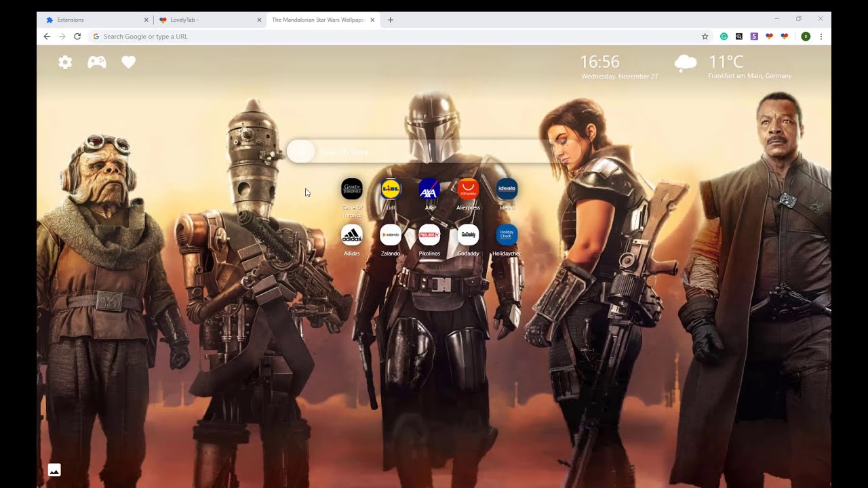Click the Frankfurt am Main, Germany location
The image size is (868, 488).
pyautogui.click(x=750, y=76)
